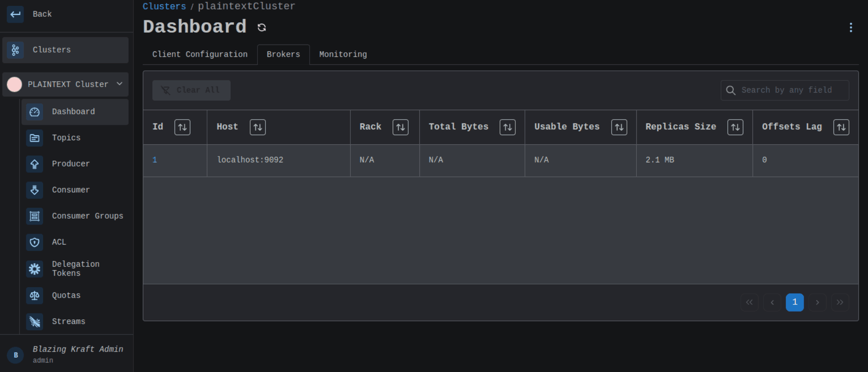Sort table by Replicas Size column

735,127
